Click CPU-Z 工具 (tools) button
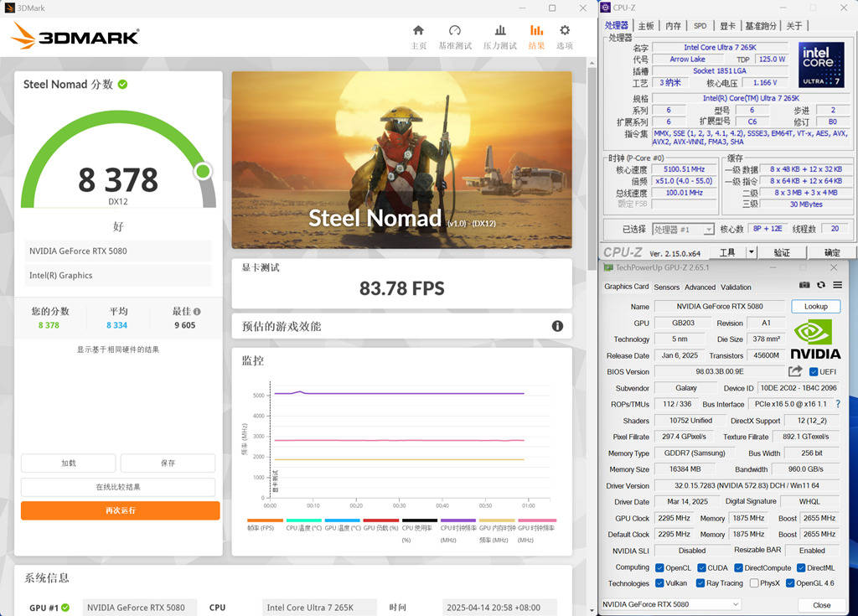858x616 pixels. pos(727,252)
